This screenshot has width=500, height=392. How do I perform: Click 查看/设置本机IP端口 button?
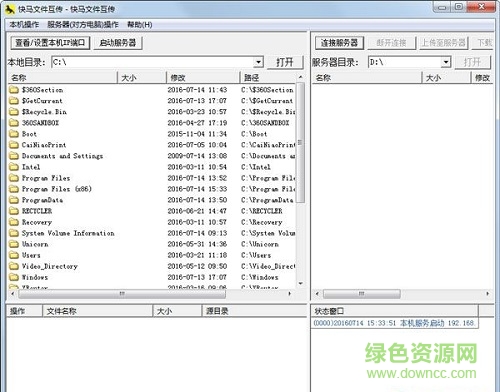pyautogui.click(x=50, y=43)
